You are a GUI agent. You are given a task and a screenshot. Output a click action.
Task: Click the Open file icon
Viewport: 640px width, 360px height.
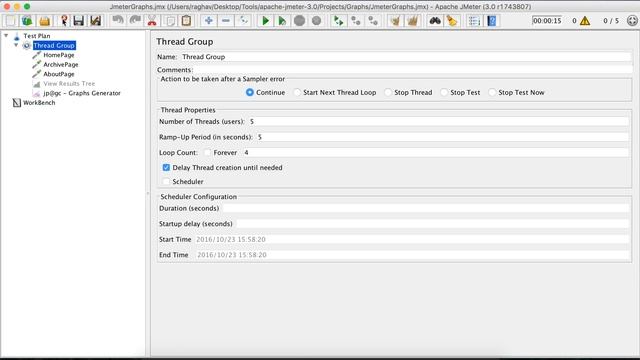coord(44,21)
